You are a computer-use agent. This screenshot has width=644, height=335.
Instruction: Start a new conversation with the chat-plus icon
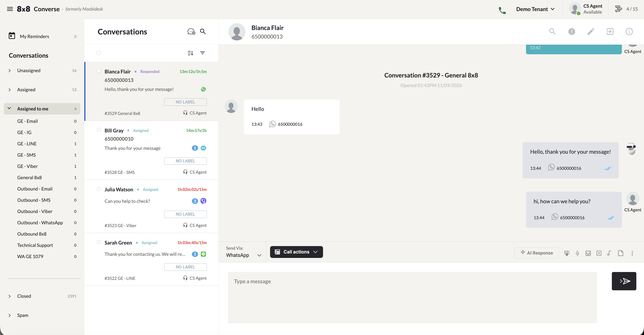(191, 31)
